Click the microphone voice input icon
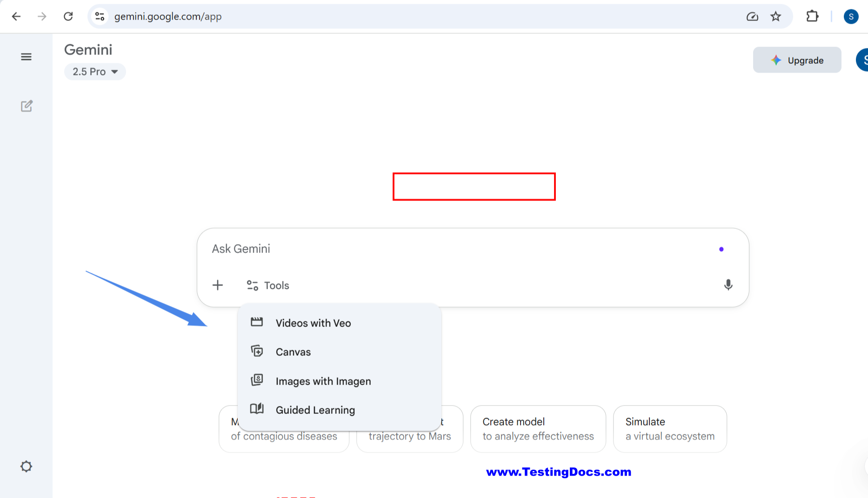868x498 pixels. point(728,285)
